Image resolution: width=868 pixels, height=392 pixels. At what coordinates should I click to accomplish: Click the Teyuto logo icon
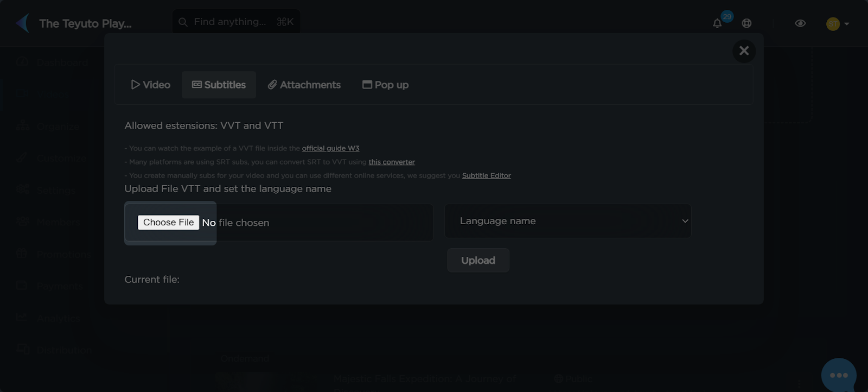[23, 23]
